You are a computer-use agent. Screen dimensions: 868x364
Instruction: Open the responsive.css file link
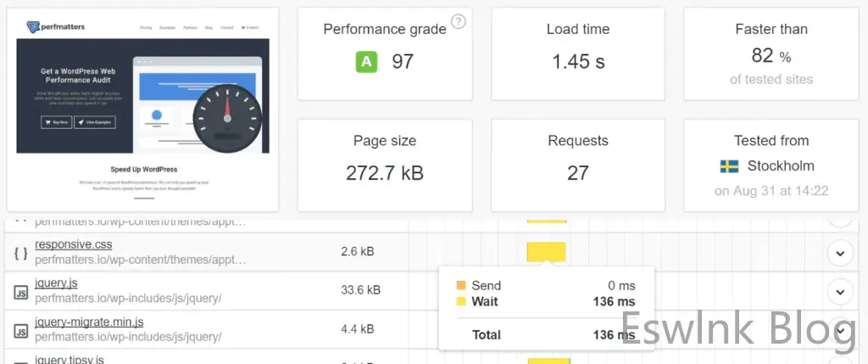click(x=74, y=244)
